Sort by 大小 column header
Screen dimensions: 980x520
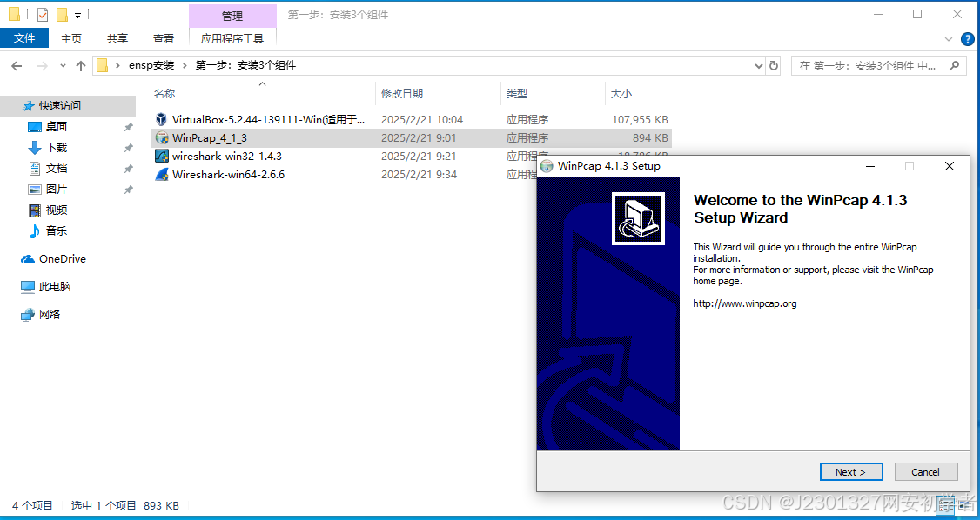point(621,94)
